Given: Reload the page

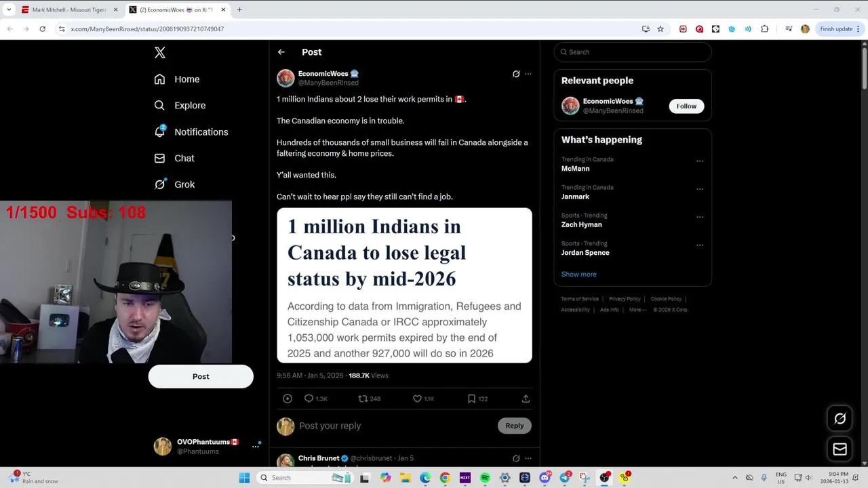Looking at the screenshot, I should [42, 29].
